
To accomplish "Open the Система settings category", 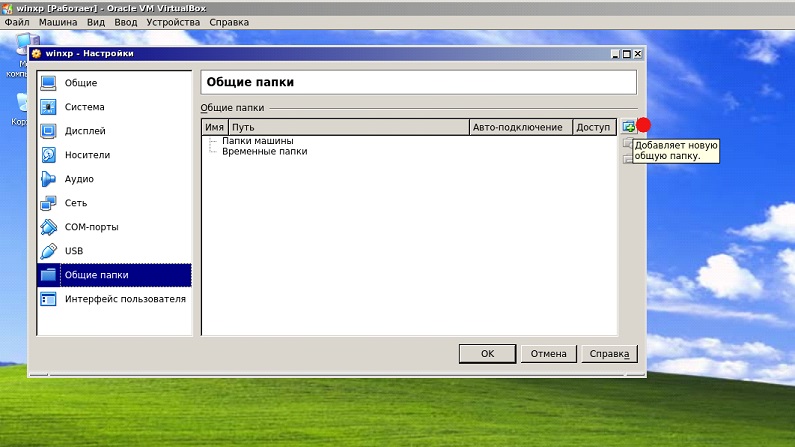I will click(x=84, y=107).
